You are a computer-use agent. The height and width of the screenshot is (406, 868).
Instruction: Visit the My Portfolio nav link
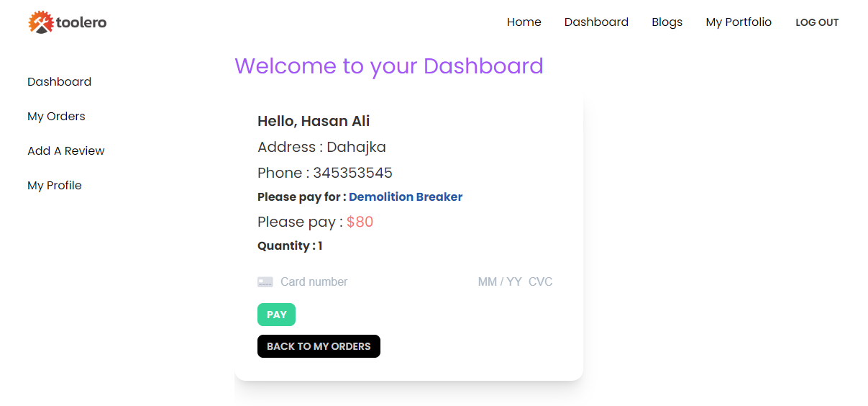(739, 22)
